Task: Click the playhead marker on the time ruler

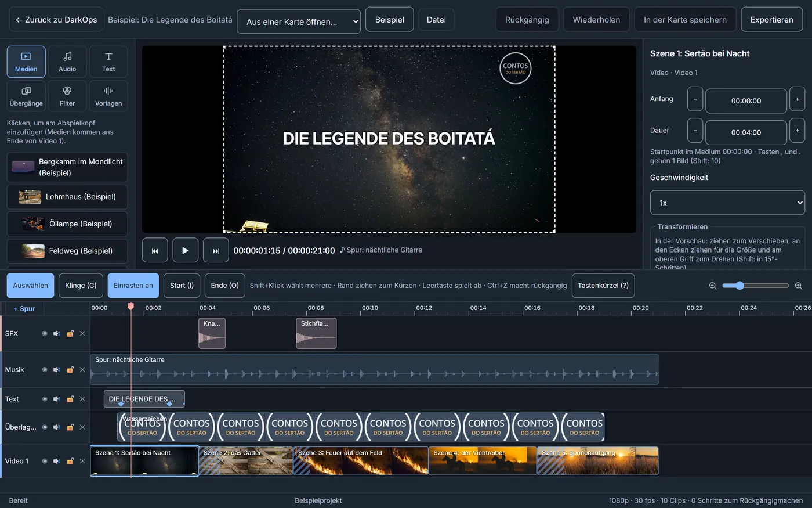Action: point(130,306)
